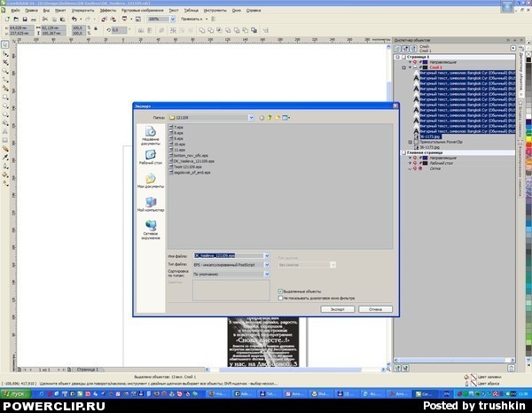Enable the don't-show-filter-dialog checkbox
Image resolution: width=532 pixels, height=413 pixels.
pyautogui.click(x=280, y=298)
